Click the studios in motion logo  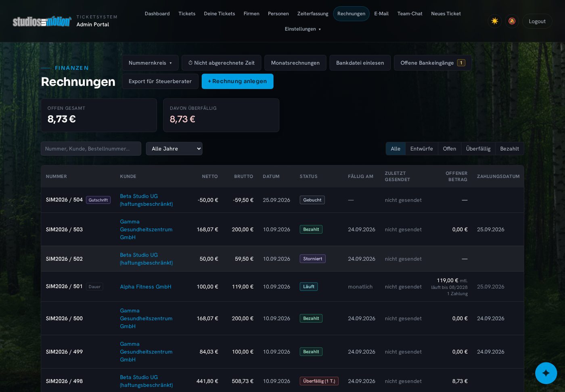(x=42, y=21)
